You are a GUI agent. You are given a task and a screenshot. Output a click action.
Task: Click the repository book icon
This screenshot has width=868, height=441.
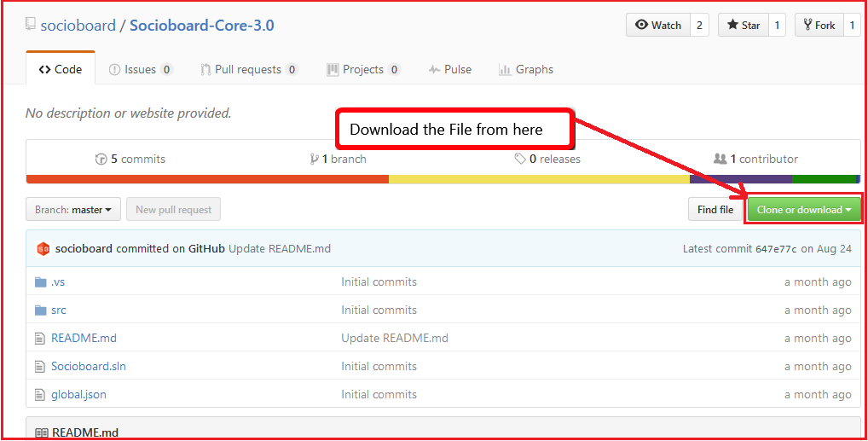[x=31, y=25]
